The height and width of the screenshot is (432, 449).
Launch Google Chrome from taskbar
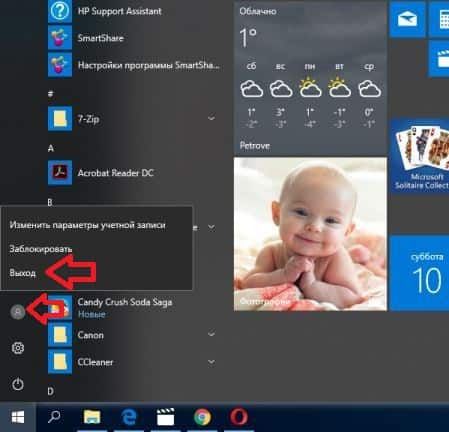click(202, 417)
